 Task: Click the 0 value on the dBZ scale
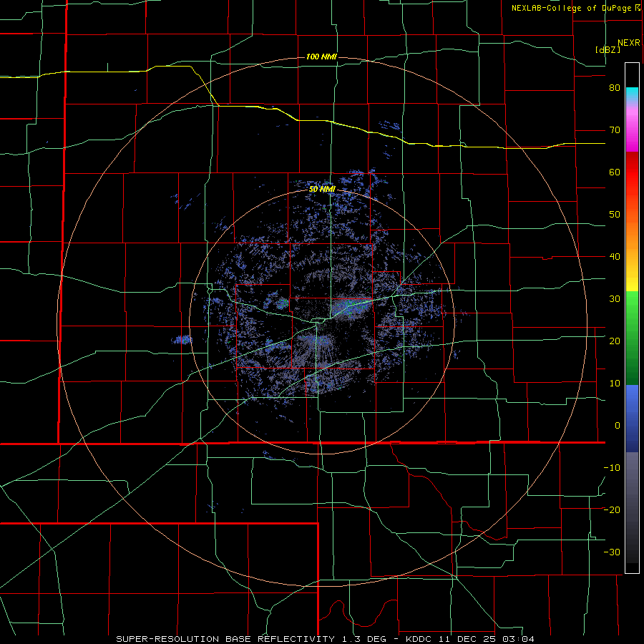618,426
